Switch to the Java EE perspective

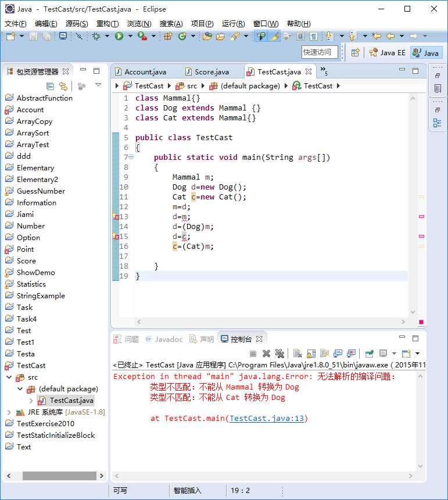387,52
